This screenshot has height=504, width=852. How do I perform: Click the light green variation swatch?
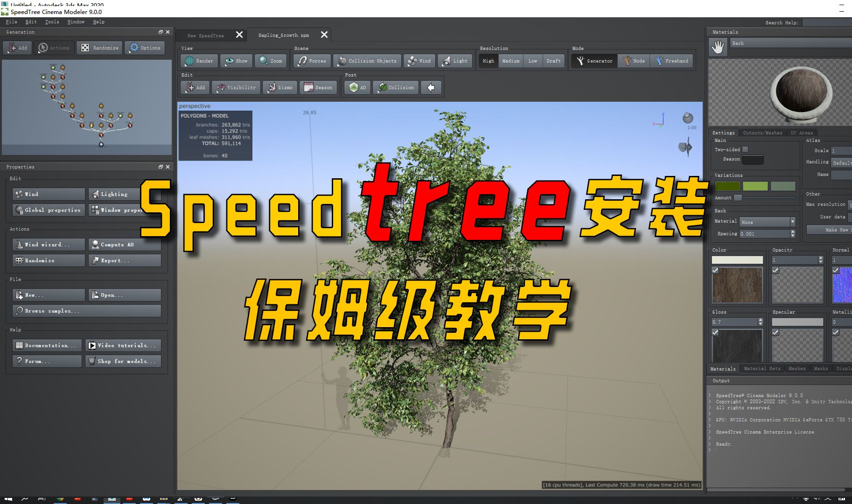(755, 186)
